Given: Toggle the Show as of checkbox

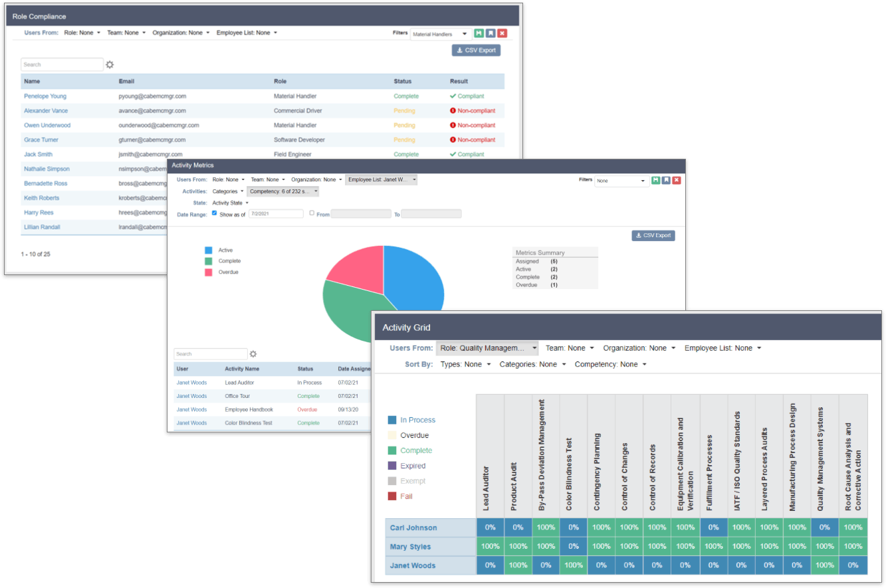Looking at the screenshot, I should 214,213.
